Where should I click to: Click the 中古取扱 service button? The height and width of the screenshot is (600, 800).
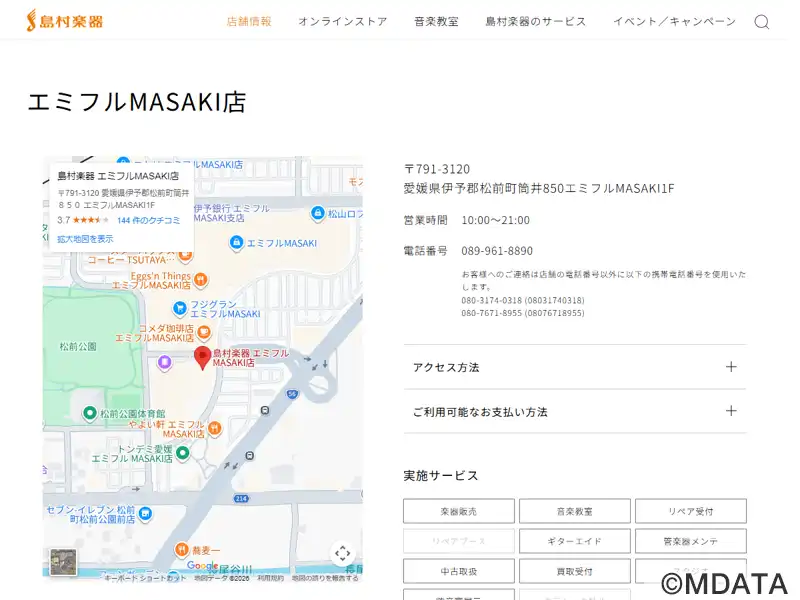pyautogui.click(x=459, y=571)
